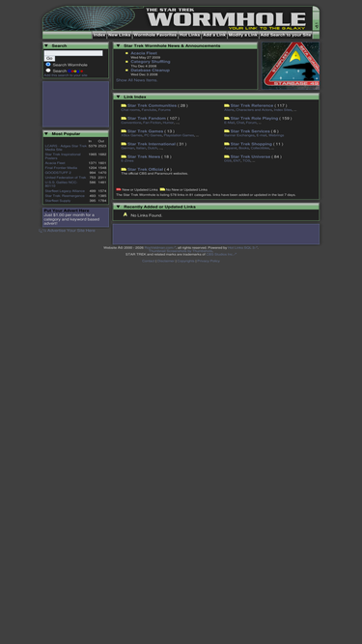This screenshot has height=644, width=362.
Task: Collapse the Most Popular panel triangle
Action: tap(46, 133)
